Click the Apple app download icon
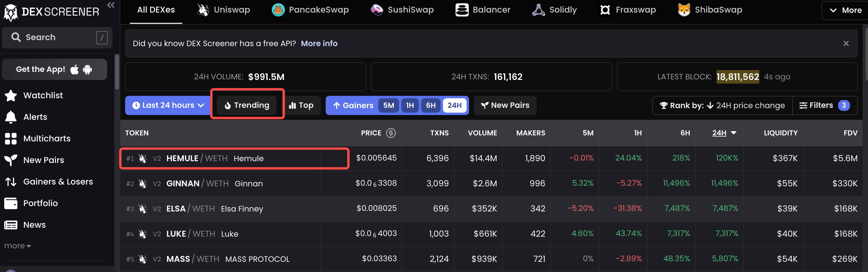 (75, 69)
